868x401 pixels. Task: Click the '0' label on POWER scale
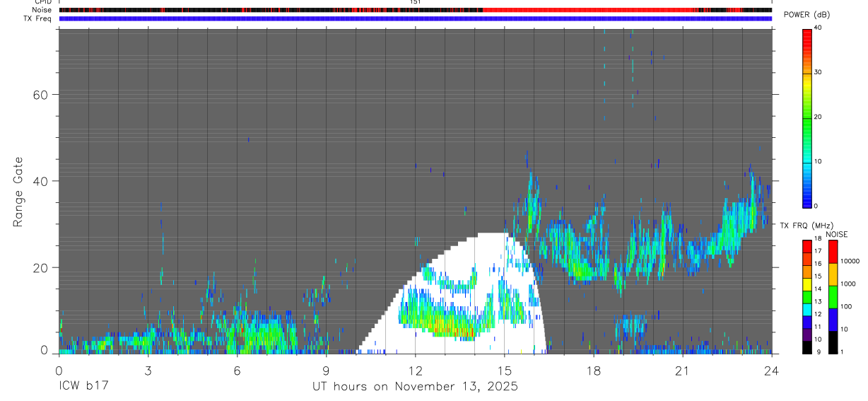tap(816, 206)
